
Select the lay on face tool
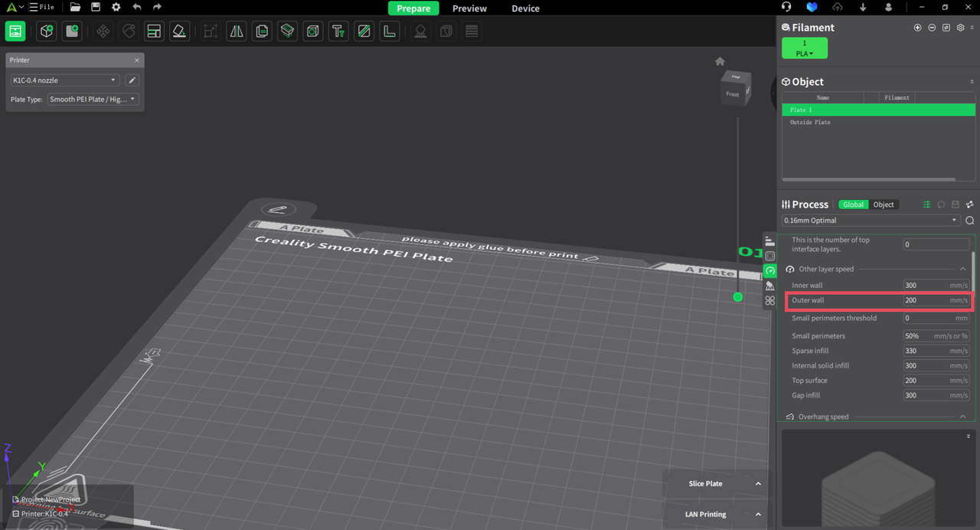[x=179, y=31]
